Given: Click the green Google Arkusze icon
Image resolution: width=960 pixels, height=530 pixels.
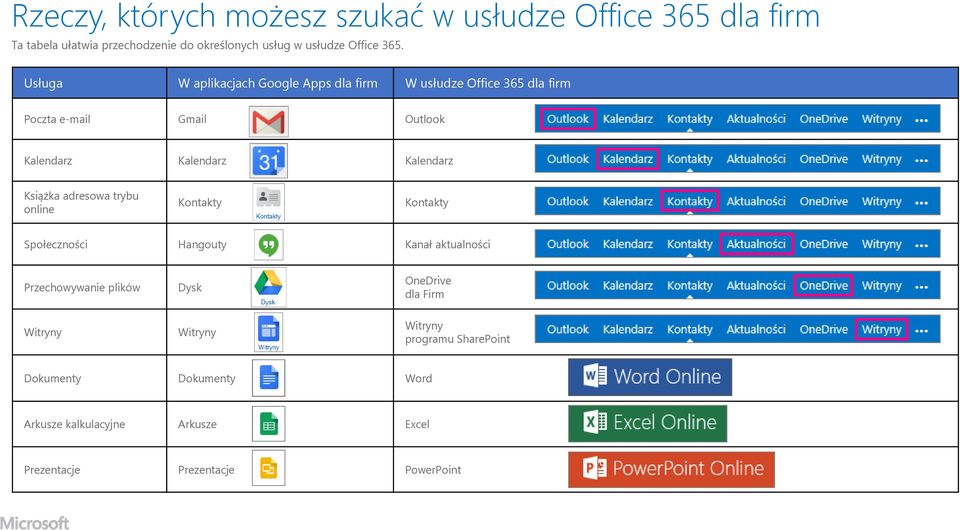Looking at the screenshot, I should tap(269, 424).
